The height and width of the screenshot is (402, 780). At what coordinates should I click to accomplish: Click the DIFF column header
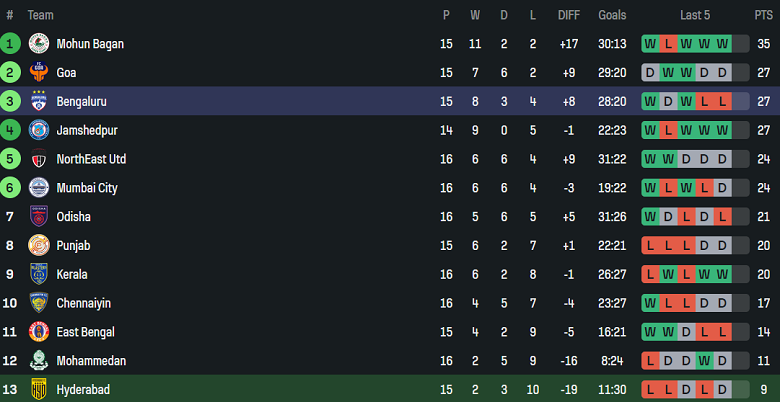pos(568,15)
